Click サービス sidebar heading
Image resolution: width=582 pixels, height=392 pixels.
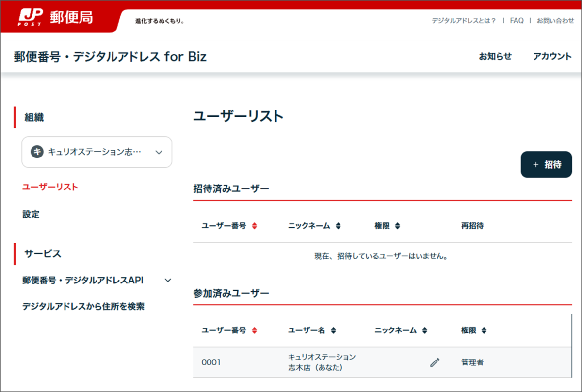(43, 253)
